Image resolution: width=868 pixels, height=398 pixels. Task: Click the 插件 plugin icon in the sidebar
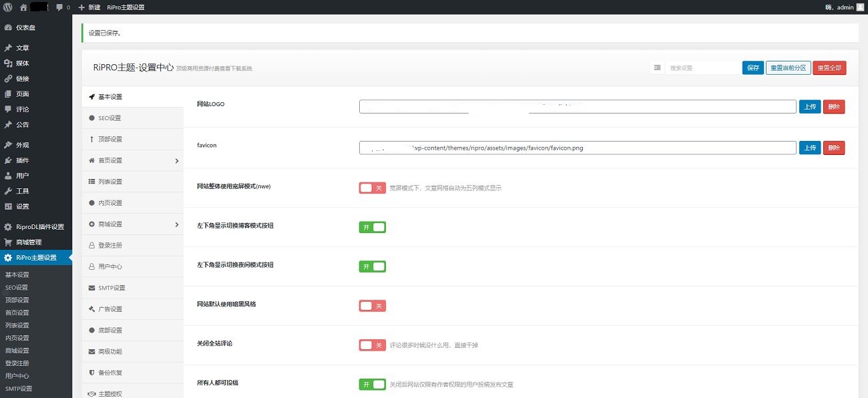[8, 160]
